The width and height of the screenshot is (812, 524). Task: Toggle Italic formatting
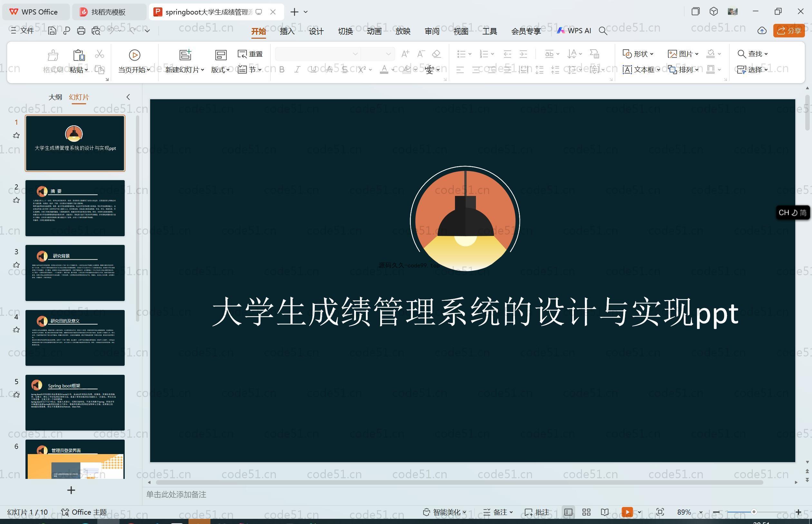point(297,69)
